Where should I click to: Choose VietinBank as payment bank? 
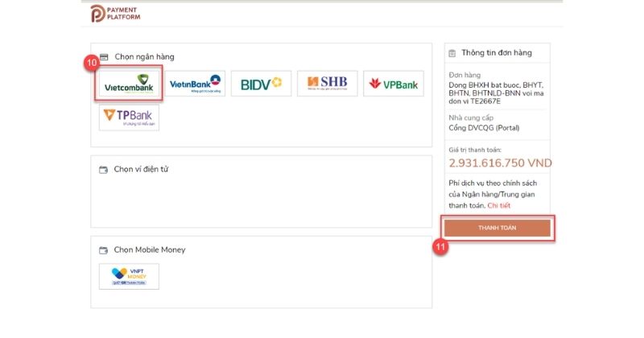(x=195, y=84)
